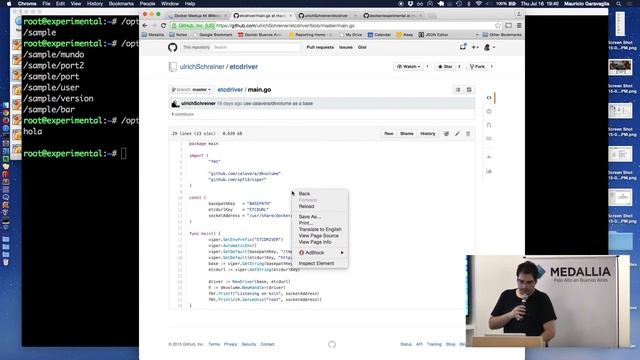Open the Watch dropdown

[x=409, y=67]
